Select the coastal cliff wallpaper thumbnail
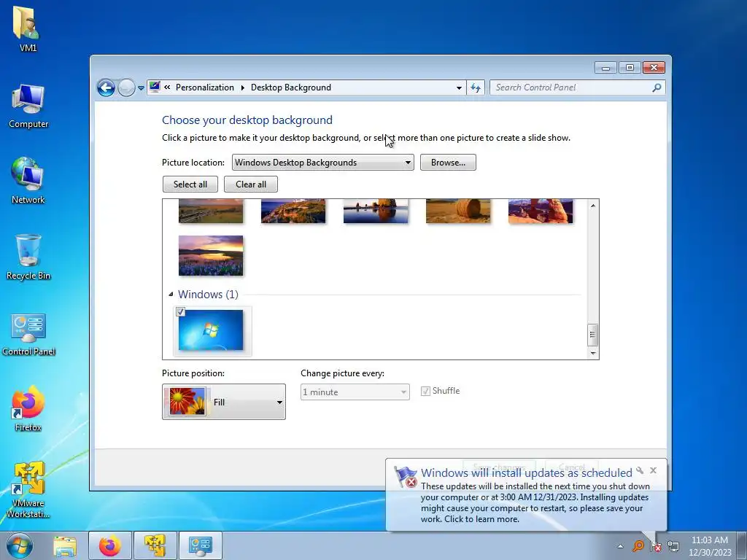747x560 pixels. (x=293, y=211)
